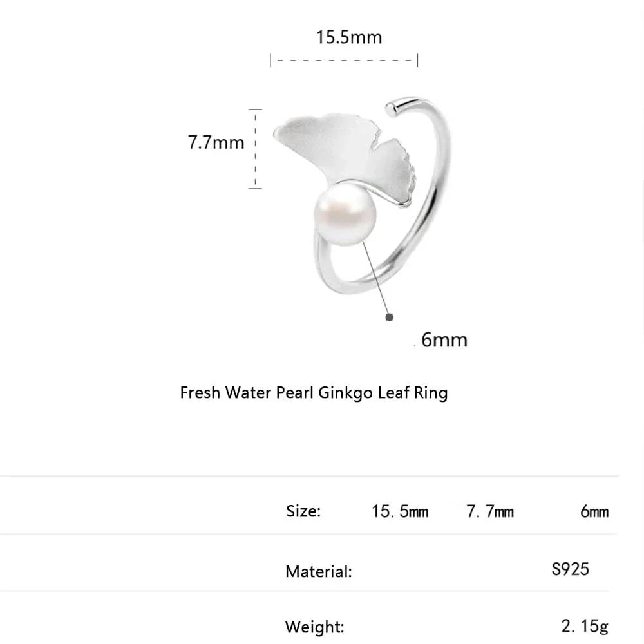Viewport: 644px width, 644px height.
Task: Click the 7. 7mm value in Size row
Action: pyautogui.click(x=489, y=511)
